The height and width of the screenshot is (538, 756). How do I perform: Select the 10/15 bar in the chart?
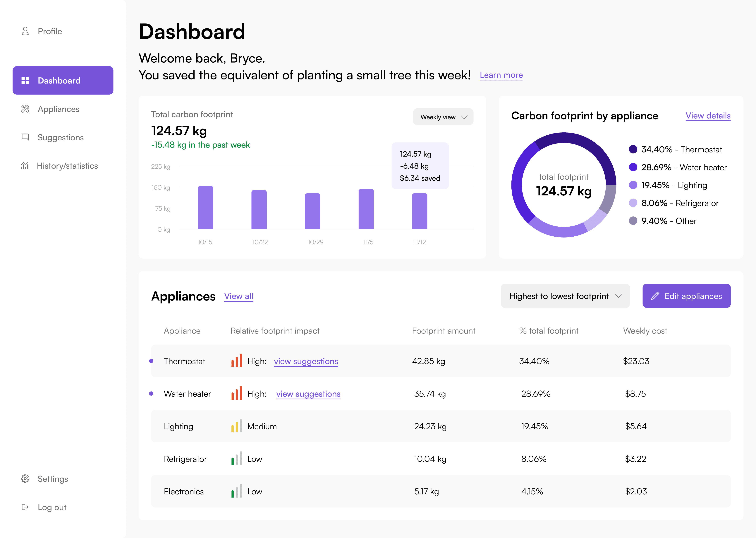coord(206,207)
